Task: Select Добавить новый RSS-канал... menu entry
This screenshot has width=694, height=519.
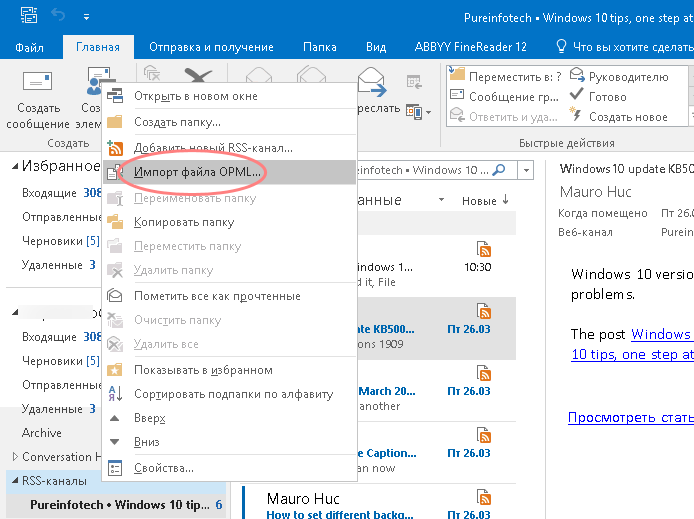Action: coord(229,148)
